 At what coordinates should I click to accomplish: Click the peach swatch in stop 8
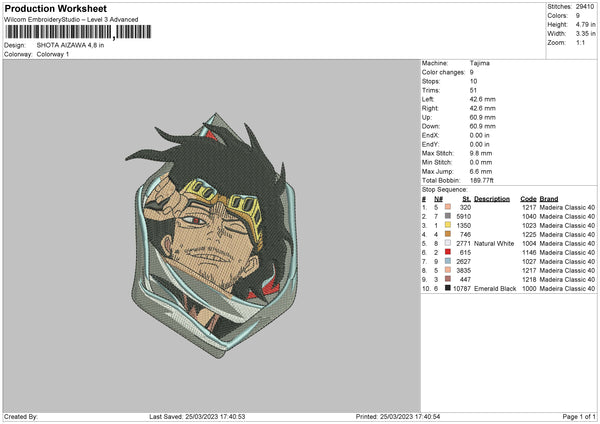448,270
